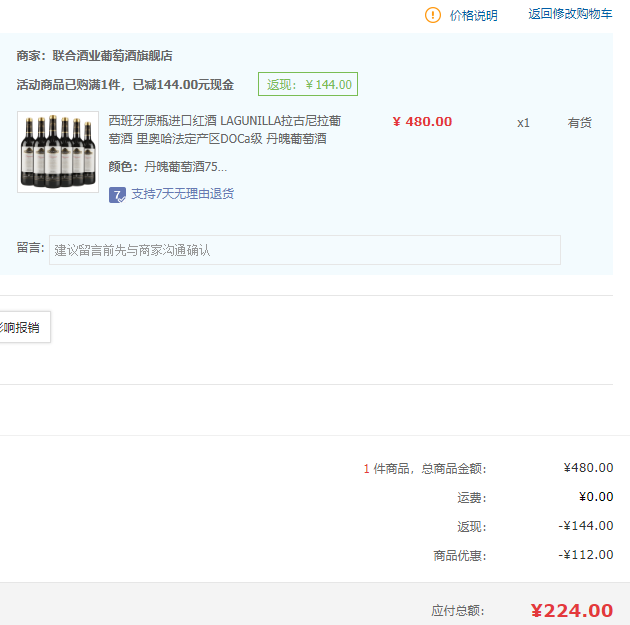Image resolution: width=630 pixels, height=625 pixels.
Task: Open the 联合酒业葡萄酒旗舰店 merchant store name
Action: pos(112,55)
